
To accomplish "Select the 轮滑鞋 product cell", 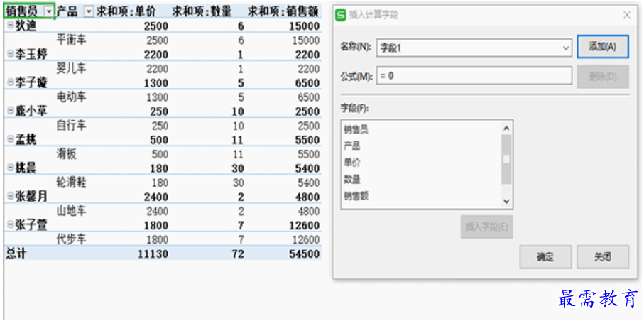I will pyautogui.click(x=72, y=182).
